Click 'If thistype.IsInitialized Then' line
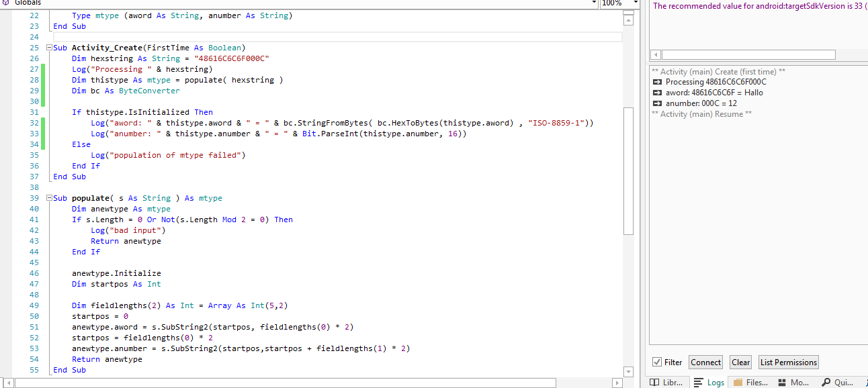 point(142,112)
